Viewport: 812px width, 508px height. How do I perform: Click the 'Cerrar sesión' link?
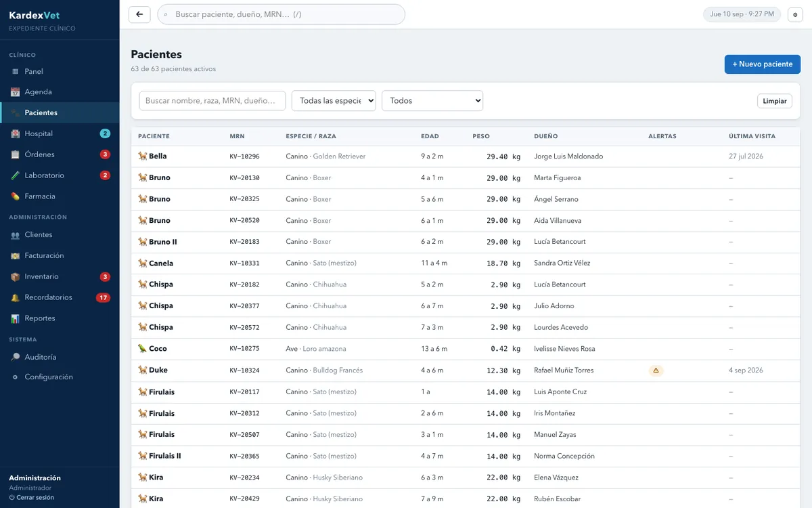point(31,498)
